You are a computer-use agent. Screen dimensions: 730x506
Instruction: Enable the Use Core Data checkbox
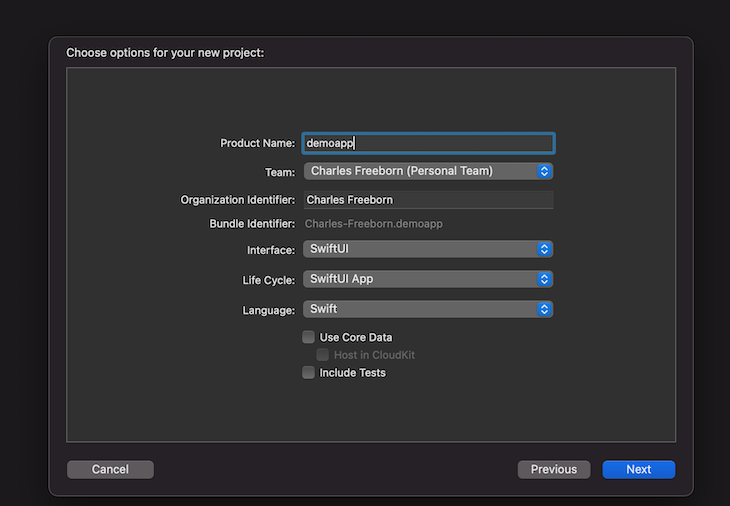(x=308, y=337)
